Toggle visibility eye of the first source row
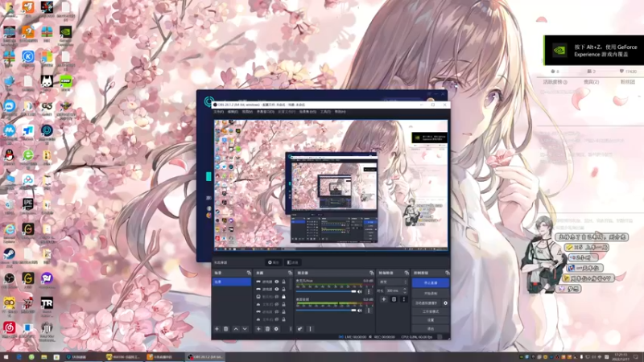644x362 pixels. (x=277, y=282)
